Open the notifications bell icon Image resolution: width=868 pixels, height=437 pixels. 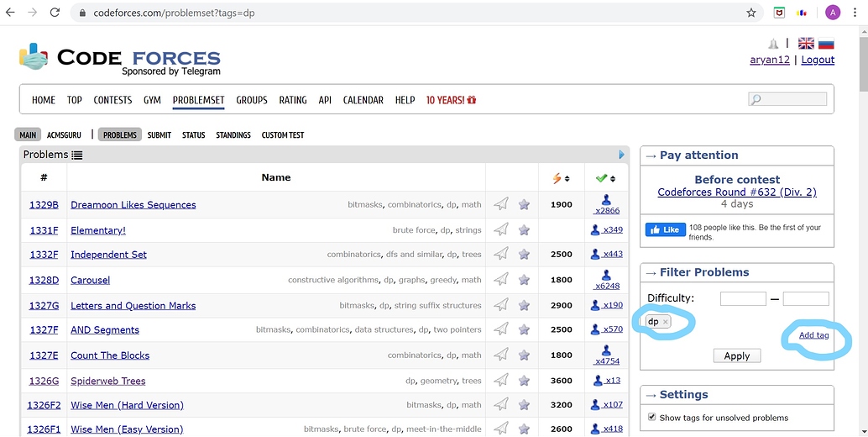(773, 44)
